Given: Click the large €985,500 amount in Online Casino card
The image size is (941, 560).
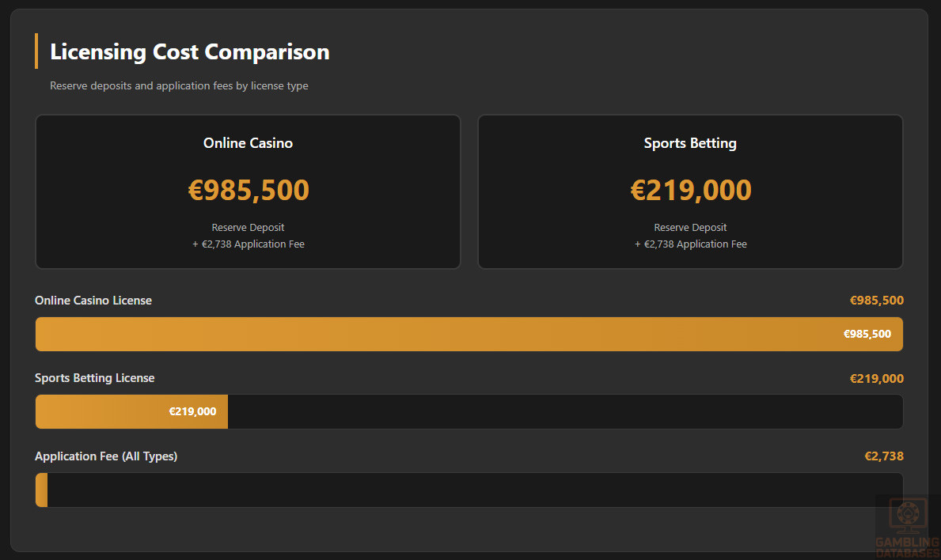Looking at the screenshot, I should tap(249, 191).
